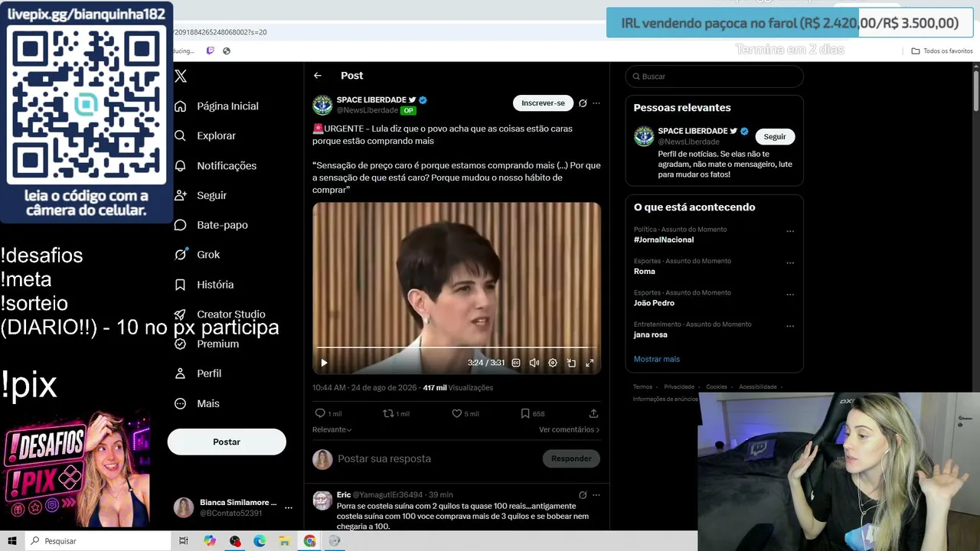Open File Explorer from the taskbar
The height and width of the screenshot is (551, 980).
tap(285, 541)
